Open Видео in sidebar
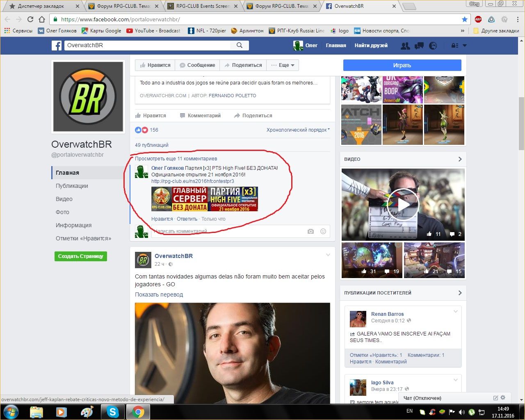The height and width of the screenshot is (420, 525). click(64, 199)
